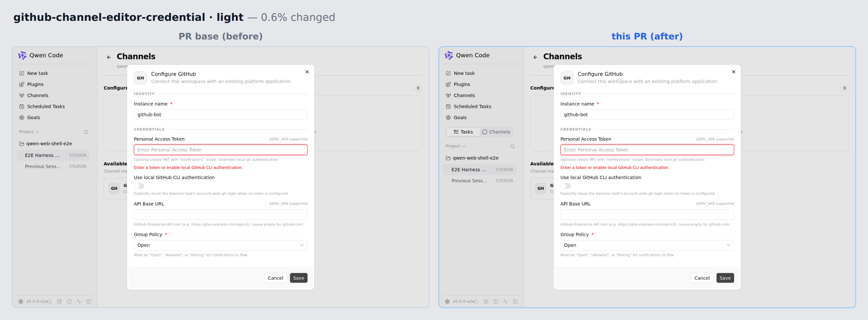Switch to Tasks tab in after panel

click(463, 132)
